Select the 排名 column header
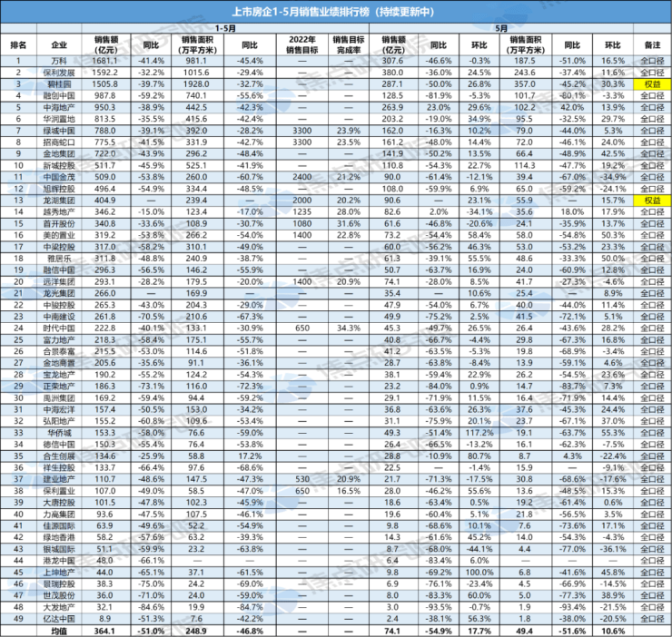This screenshot has height=637, width=672. (x=18, y=44)
